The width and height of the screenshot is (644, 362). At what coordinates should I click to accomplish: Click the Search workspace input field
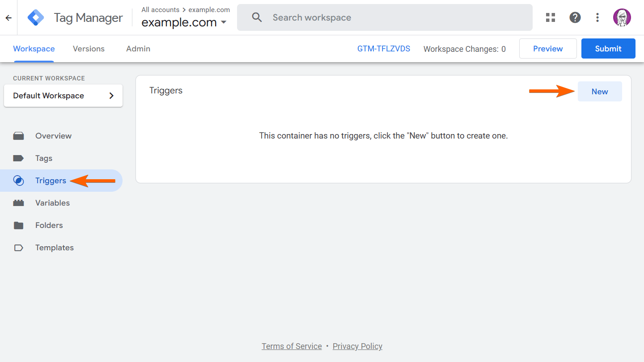(385, 17)
